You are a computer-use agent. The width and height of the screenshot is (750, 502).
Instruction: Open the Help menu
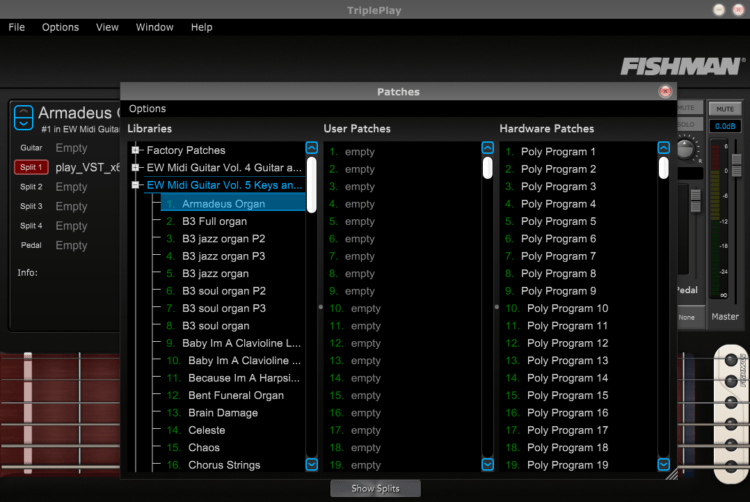[x=201, y=27]
